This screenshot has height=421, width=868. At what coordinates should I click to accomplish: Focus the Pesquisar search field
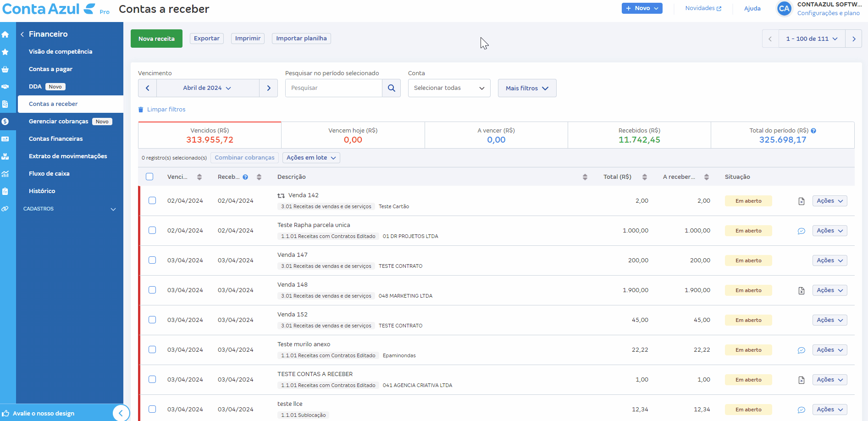[333, 88]
